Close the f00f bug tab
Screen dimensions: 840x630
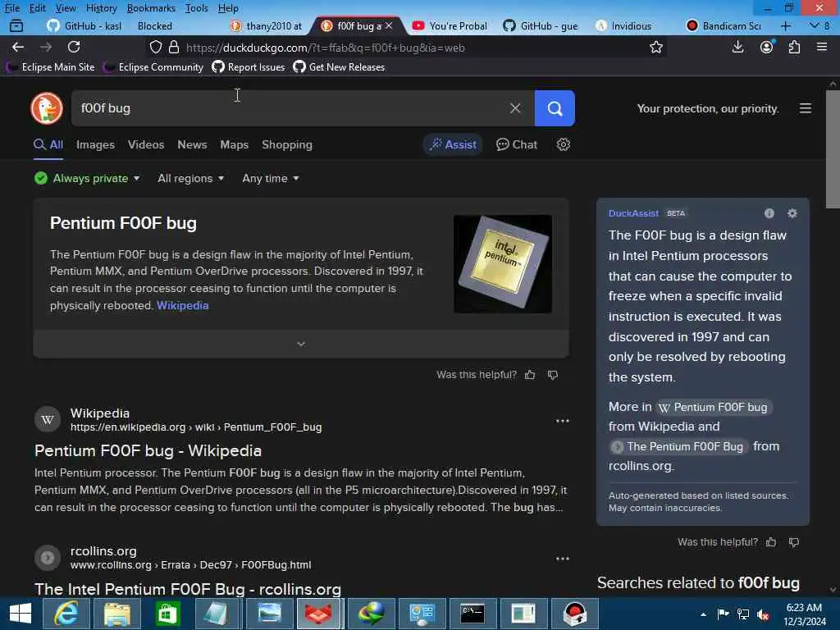click(x=389, y=25)
